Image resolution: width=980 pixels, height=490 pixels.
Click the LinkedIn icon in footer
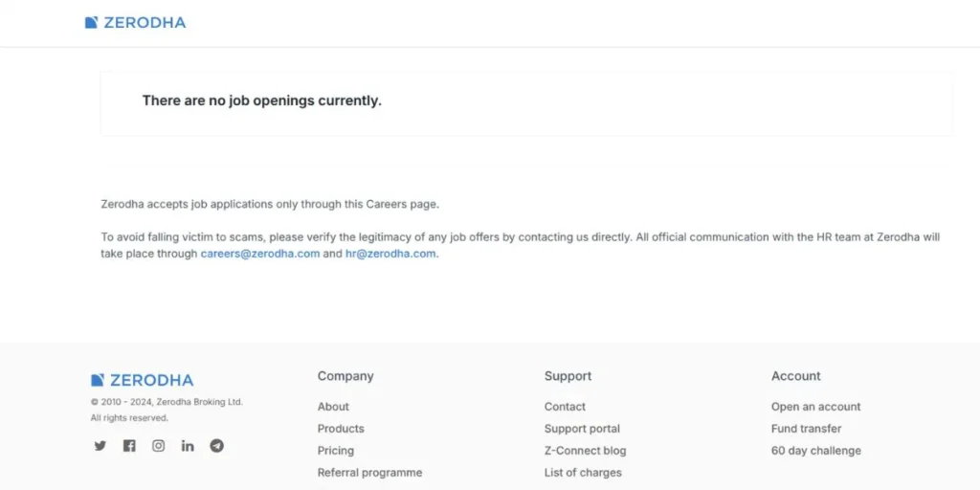188,446
